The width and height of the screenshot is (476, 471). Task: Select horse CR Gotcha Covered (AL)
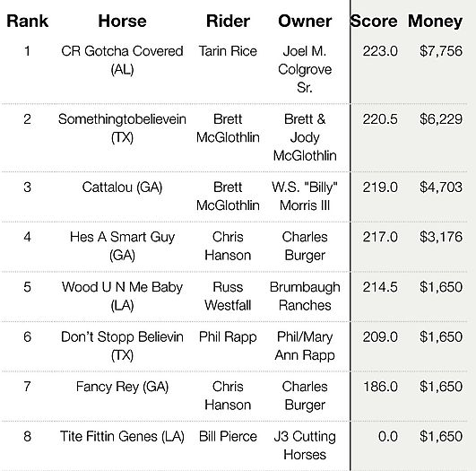pos(122,60)
